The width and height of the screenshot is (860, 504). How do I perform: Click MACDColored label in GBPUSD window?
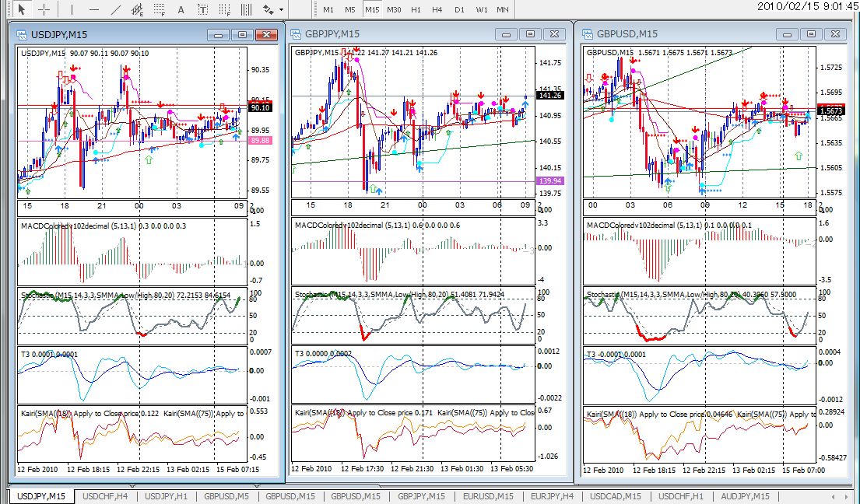[x=669, y=226]
